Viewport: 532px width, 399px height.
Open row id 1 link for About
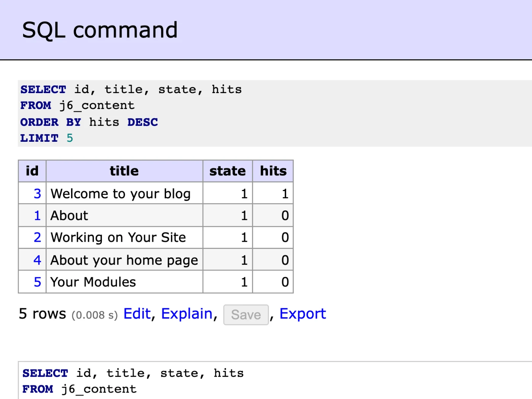[37, 216]
